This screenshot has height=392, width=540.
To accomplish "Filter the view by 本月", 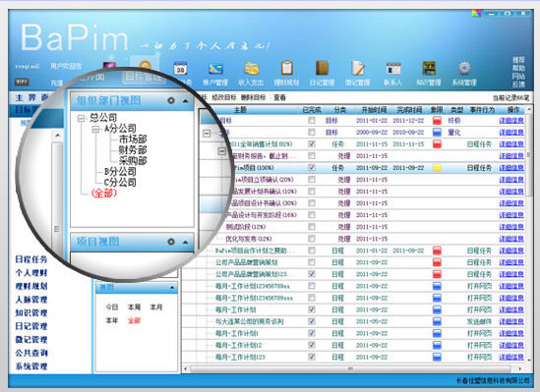I will point(156,308).
